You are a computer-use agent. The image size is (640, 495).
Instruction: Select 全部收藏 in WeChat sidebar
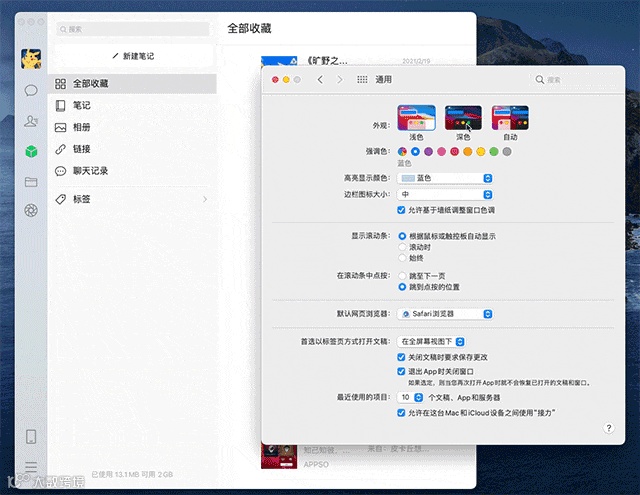(x=132, y=84)
